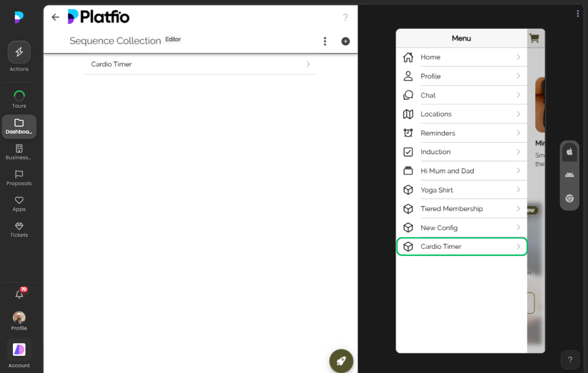Click the add button in the editor header
Screen dimensions: 588x373
[x=345, y=41]
